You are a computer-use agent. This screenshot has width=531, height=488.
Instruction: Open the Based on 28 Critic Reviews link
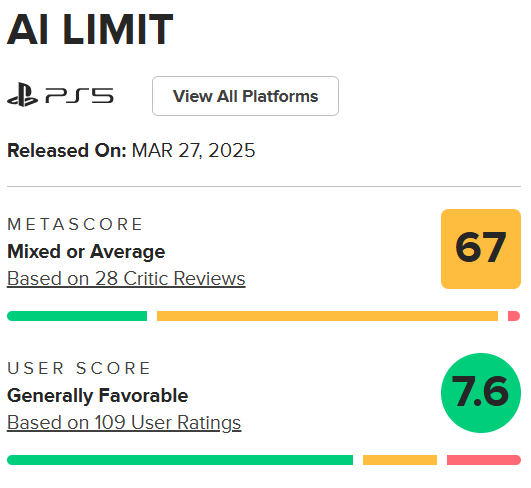click(x=126, y=279)
